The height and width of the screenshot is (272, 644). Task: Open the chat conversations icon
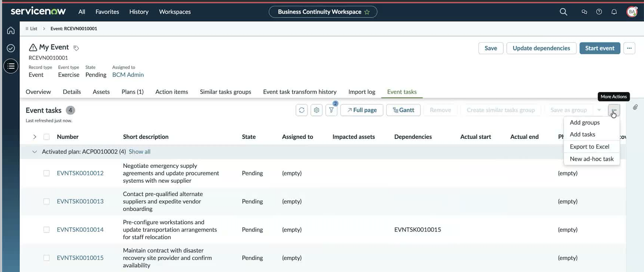click(584, 12)
